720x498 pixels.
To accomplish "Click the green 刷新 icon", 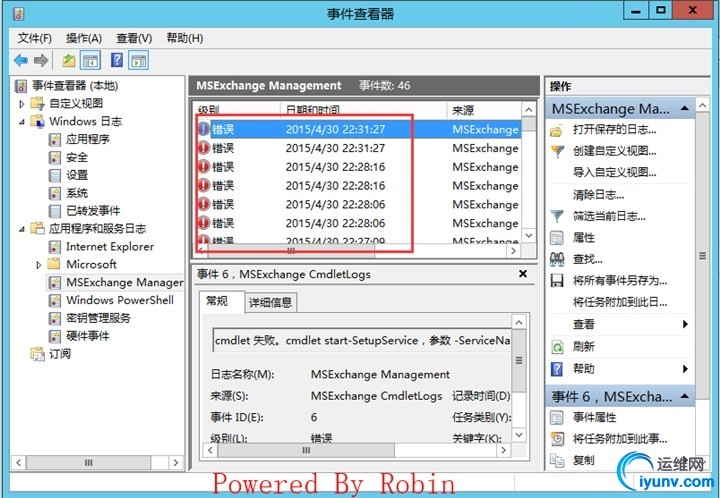I will [557, 347].
